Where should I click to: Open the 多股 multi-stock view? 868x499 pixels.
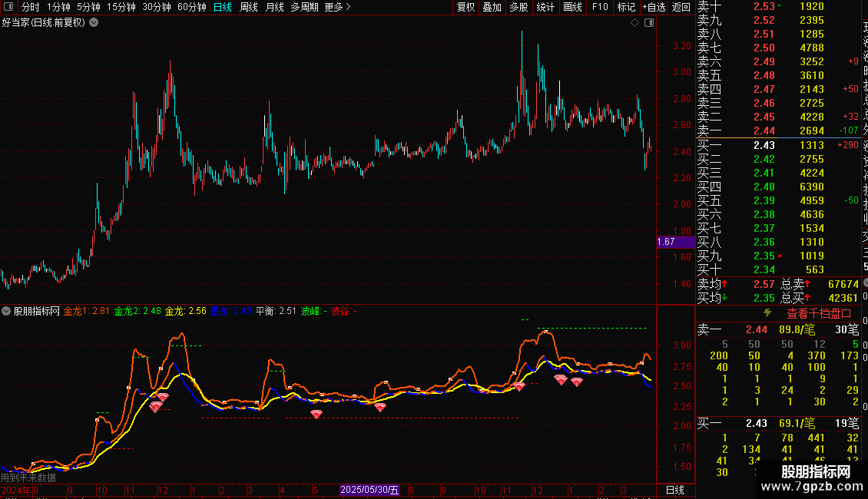(518, 7)
